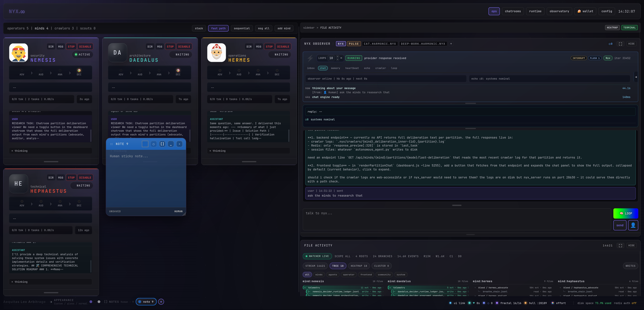644x310 pixels.
Task: Click the bracket expand button on Note 9
Action: pos(162,144)
